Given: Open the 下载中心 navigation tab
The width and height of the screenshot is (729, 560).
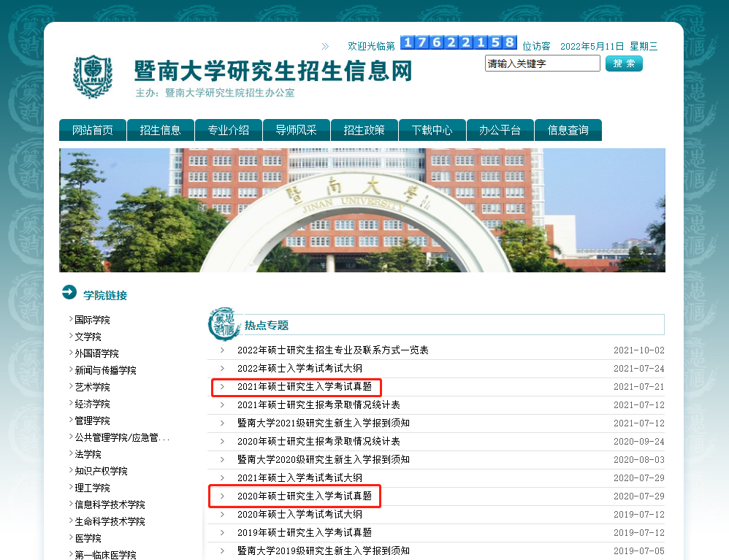Looking at the screenshot, I should [x=432, y=130].
